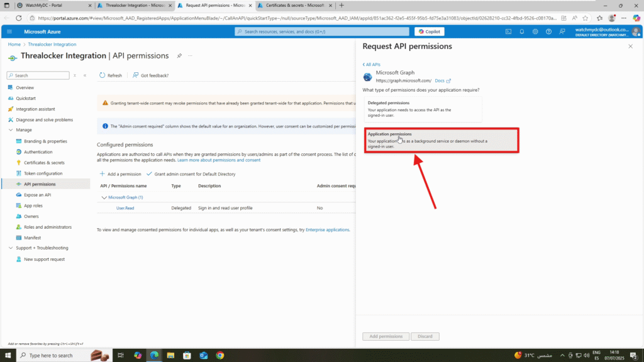Click Grant admin consent for Default Directory
The image size is (644, 362).
[x=191, y=174]
